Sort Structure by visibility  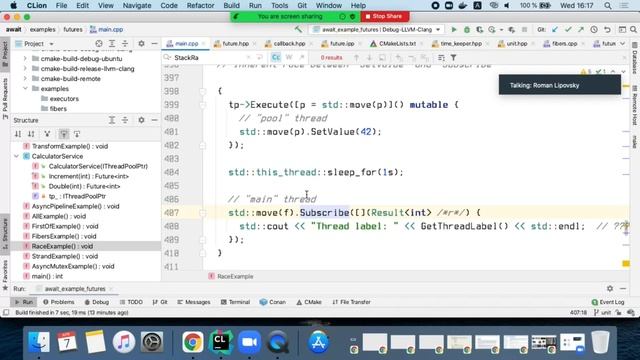18,134
